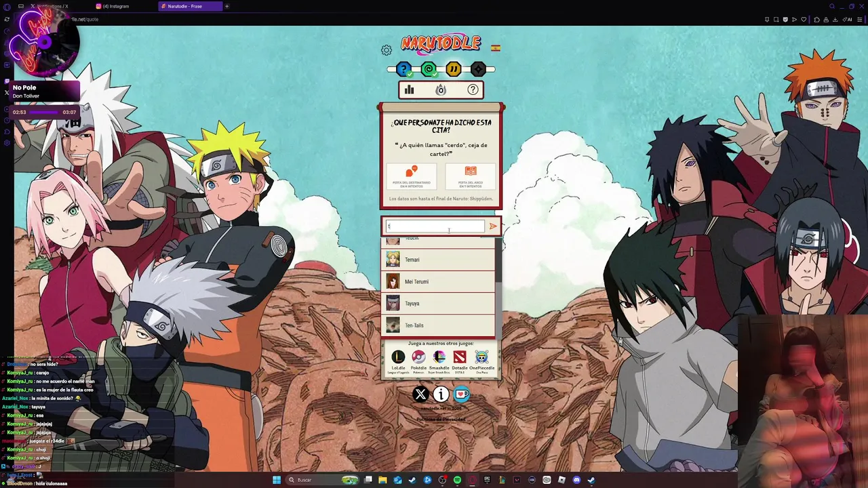
Task: Focus the character guess input field
Action: point(435,226)
